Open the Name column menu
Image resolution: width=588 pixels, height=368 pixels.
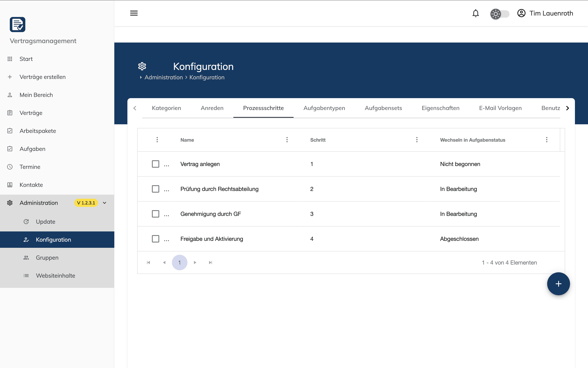click(287, 140)
